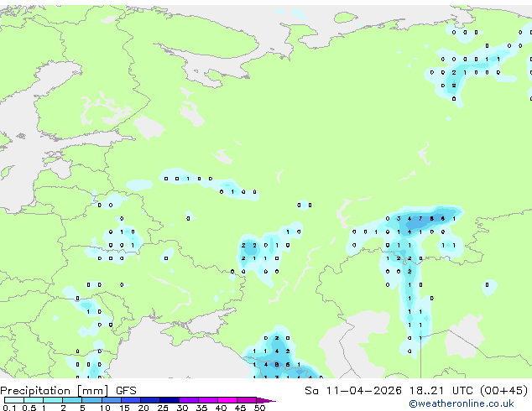This screenshot has width=532, height=411.
Task: Click the precipitation value '7' on the map
Action: point(420,219)
